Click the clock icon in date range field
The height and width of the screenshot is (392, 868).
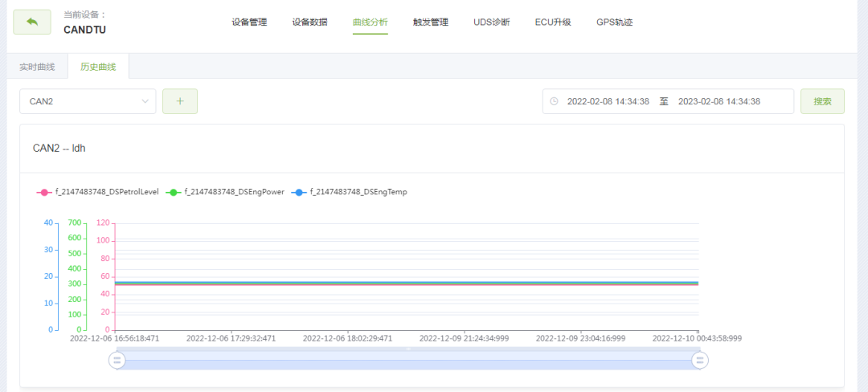point(555,101)
